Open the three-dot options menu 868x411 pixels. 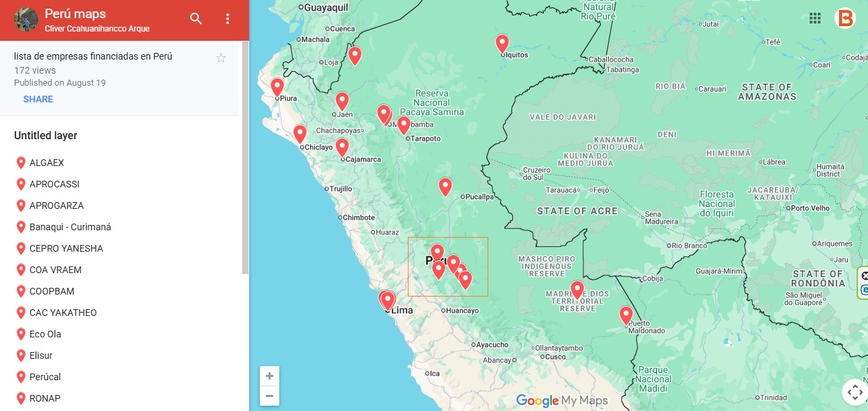coord(228,19)
